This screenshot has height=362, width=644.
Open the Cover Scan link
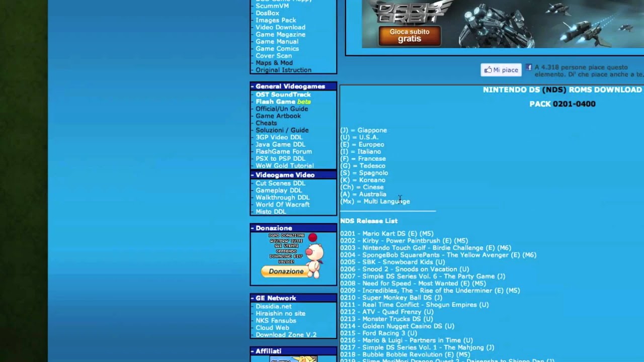(x=274, y=56)
